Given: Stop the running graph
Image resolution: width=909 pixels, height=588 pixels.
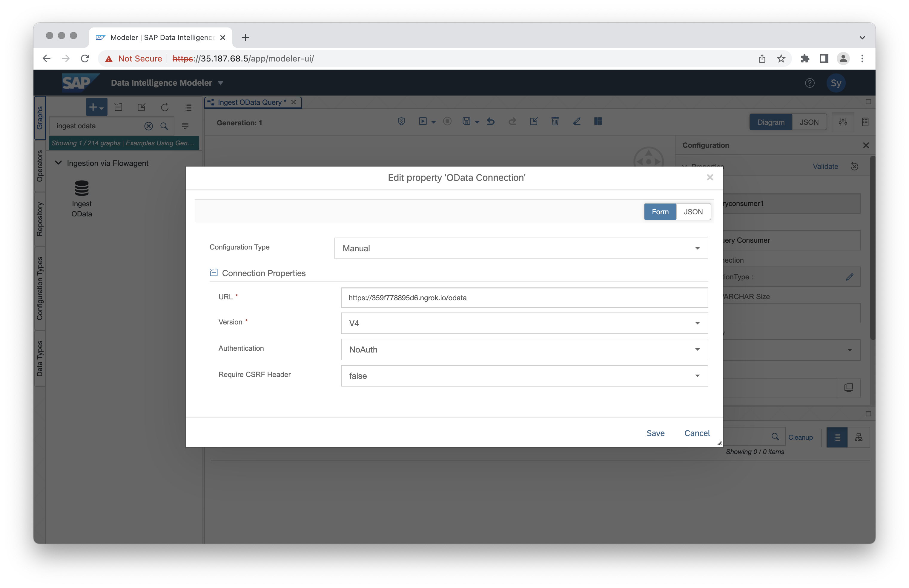Looking at the screenshot, I should tap(447, 121).
